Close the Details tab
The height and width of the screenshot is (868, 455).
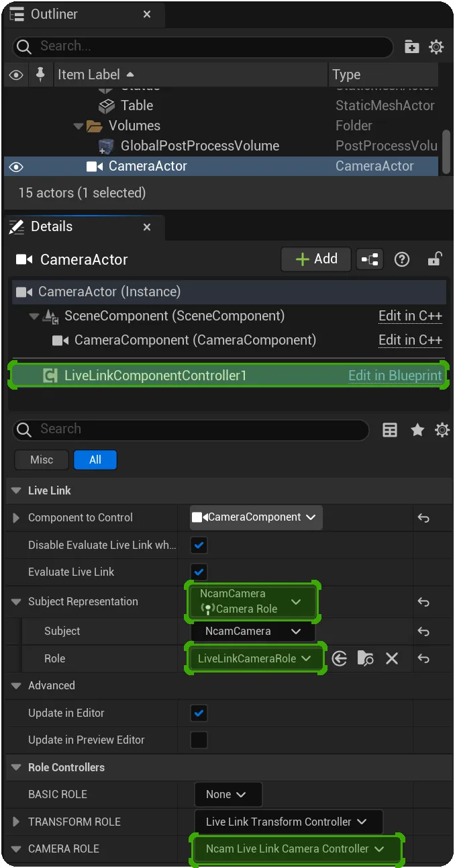[147, 227]
